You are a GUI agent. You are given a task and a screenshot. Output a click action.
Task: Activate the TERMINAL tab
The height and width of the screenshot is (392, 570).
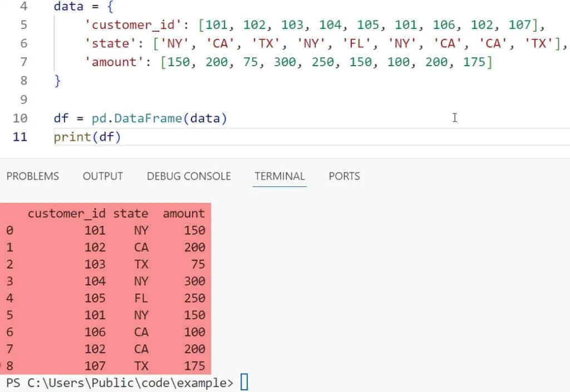(x=279, y=176)
